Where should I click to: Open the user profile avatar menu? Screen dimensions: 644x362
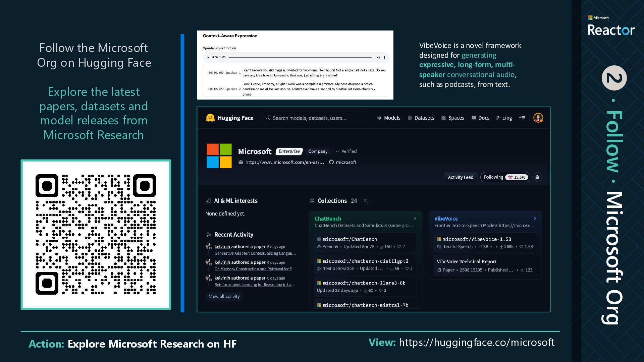(x=538, y=118)
